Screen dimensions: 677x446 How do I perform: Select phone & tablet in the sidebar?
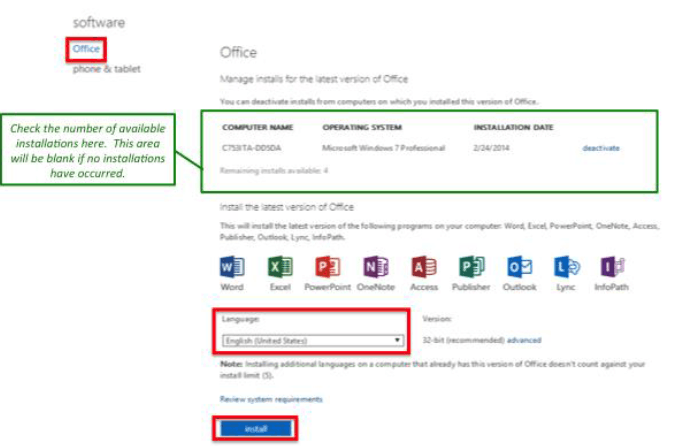[107, 69]
